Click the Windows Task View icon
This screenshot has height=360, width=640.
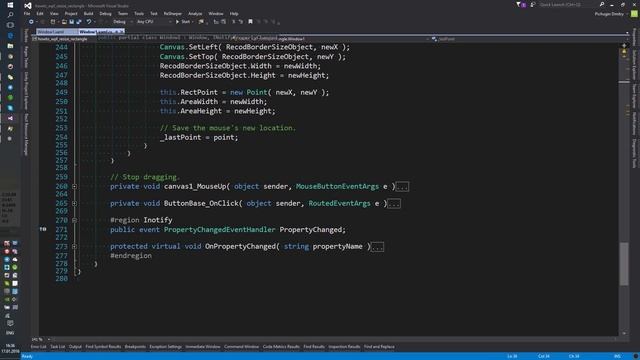tap(10, 25)
